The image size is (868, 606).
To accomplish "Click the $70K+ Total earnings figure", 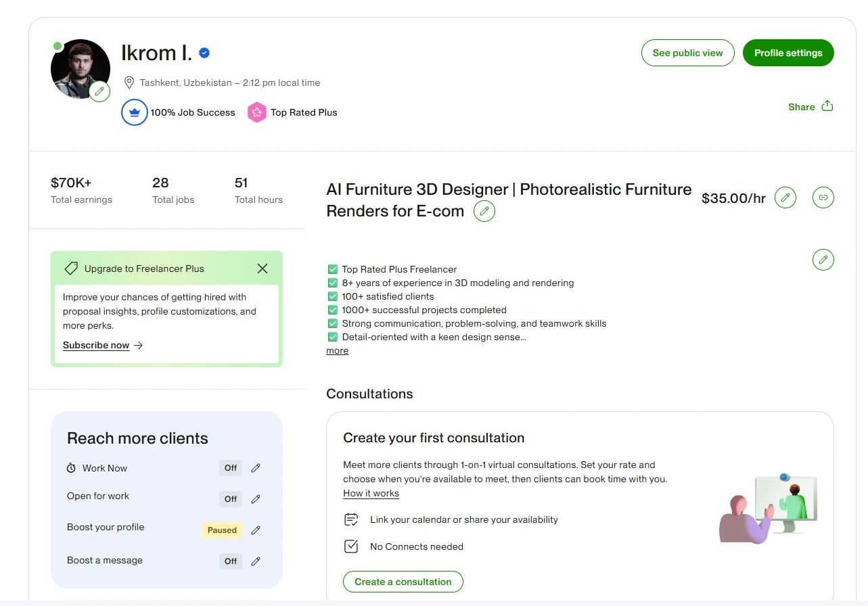I will [x=71, y=183].
